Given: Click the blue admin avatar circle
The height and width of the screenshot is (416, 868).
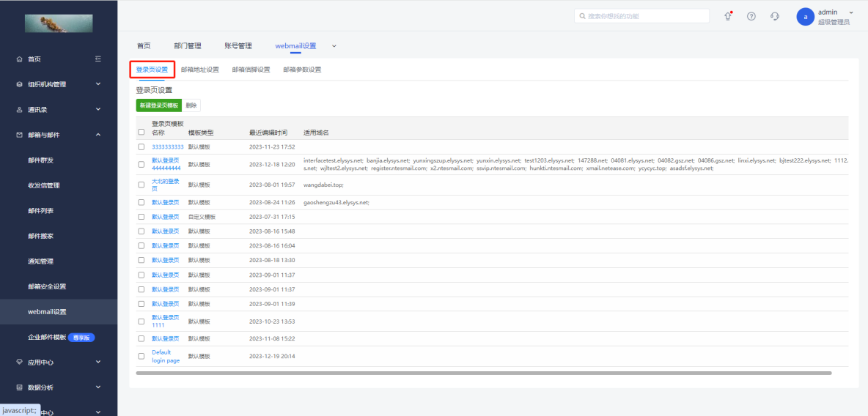Looking at the screenshot, I should 805,17.
